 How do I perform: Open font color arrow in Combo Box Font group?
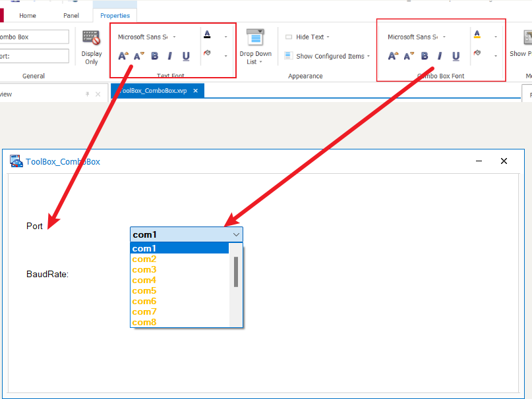click(x=496, y=37)
